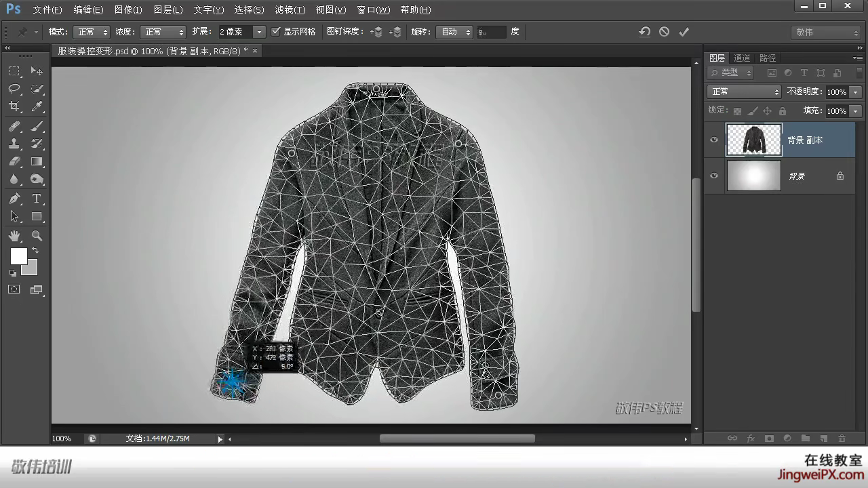The image size is (868, 488).
Task: Open the layer blend mode dropdown
Action: 744,91
